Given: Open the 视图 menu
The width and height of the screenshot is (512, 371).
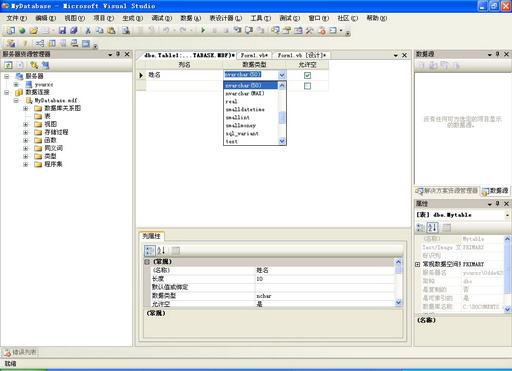Looking at the screenshot, I should tap(74, 18).
